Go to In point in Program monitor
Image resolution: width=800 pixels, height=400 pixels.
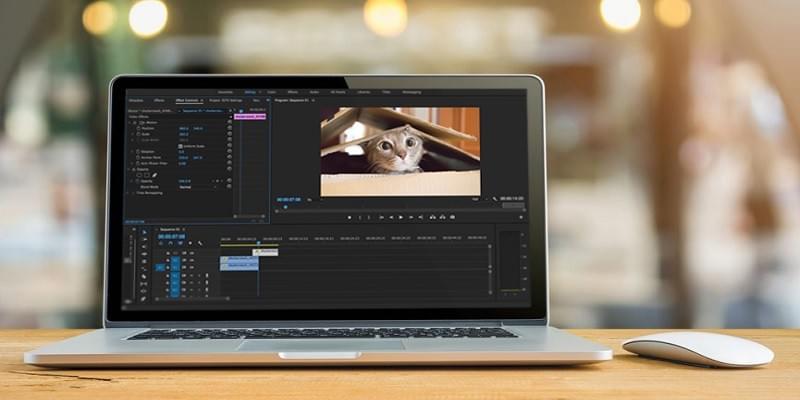click(x=381, y=217)
